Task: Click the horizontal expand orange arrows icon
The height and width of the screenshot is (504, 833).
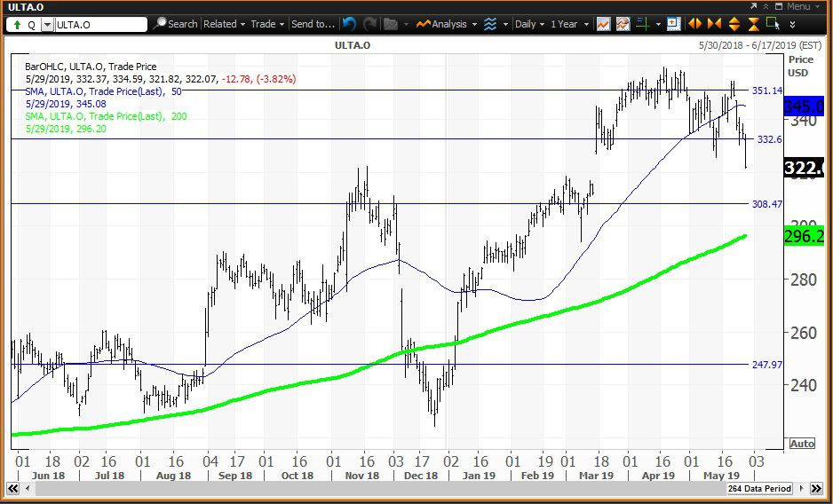Action: point(694,24)
